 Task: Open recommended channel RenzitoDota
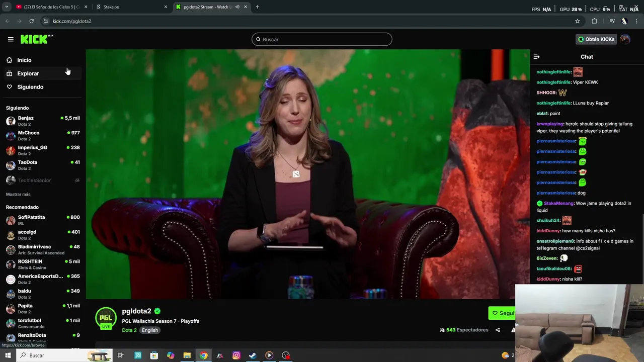[43, 338]
